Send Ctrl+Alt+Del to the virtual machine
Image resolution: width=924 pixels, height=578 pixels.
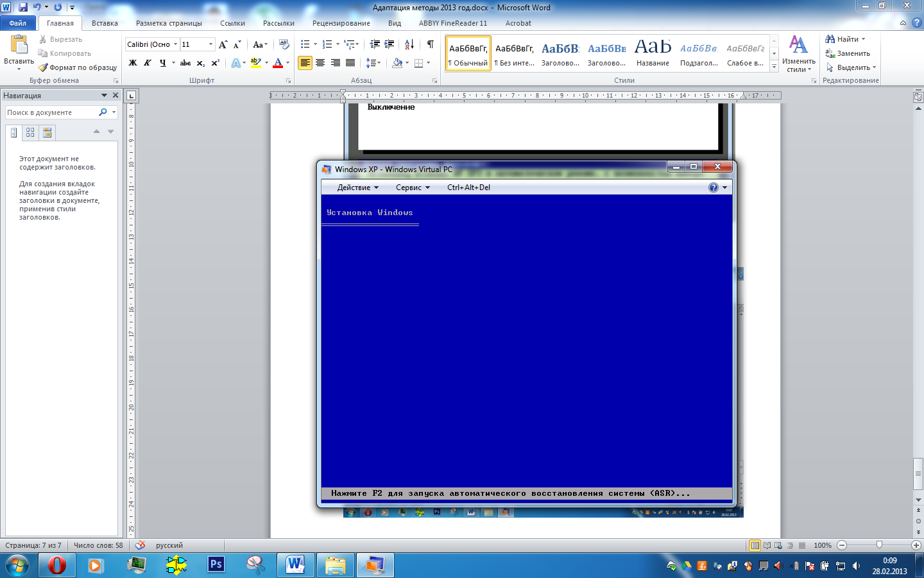tap(468, 188)
